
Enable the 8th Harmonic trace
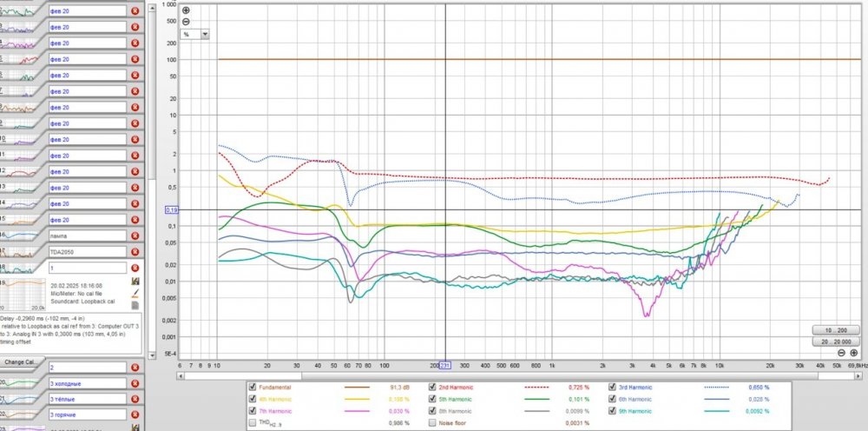tap(434, 410)
